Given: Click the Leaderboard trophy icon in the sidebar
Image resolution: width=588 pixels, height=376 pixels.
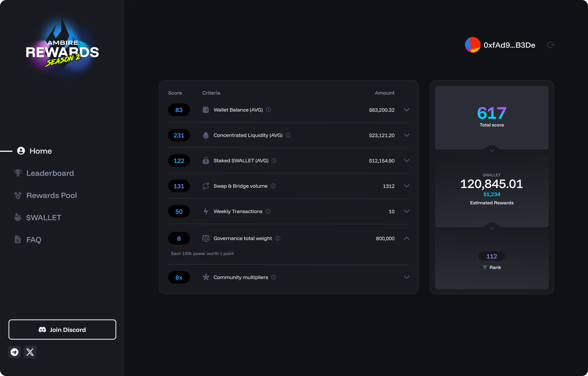Looking at the screenshot, I should pyautogui.click(x=18, y=173).
